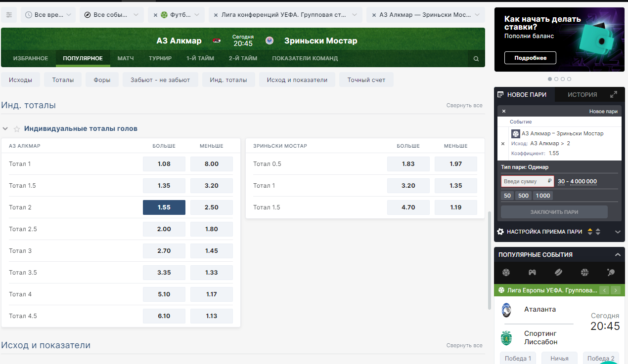
Task: Remove the Лига конференций УЕФА filter x
Action: click(216, 15)
